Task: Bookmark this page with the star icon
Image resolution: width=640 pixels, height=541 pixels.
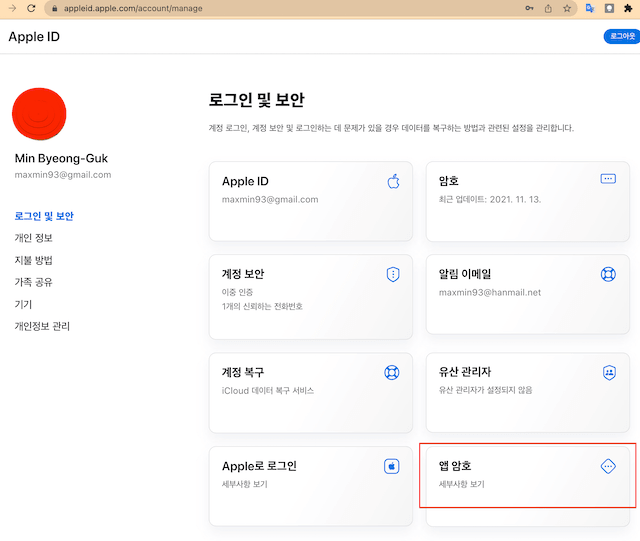Action: [x=567, y=8]
